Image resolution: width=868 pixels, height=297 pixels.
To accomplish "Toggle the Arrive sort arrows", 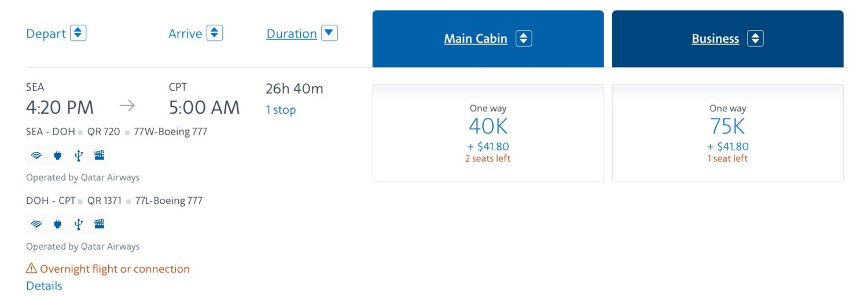I will (215, 33).
